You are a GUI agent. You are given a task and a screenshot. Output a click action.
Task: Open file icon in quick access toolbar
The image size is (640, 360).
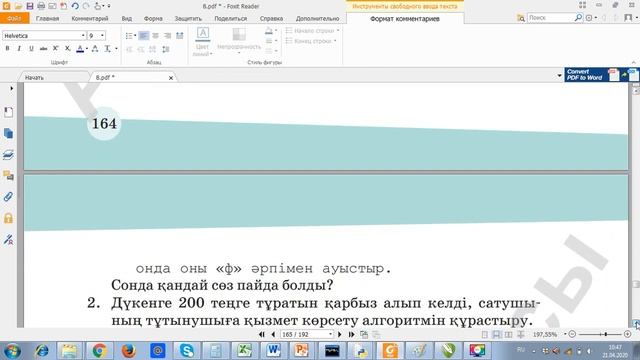18,6
